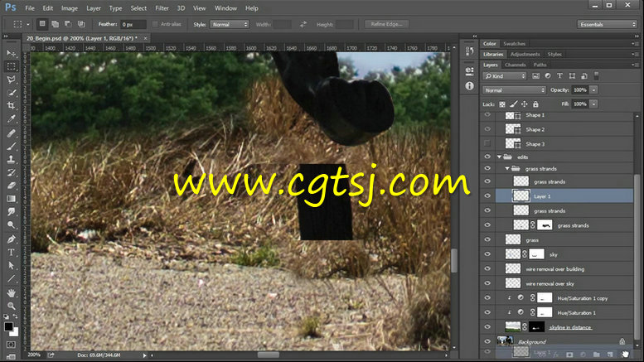Select the Gradient tool
The height and width of the screenshot is (362, 644).
[11, 199]
